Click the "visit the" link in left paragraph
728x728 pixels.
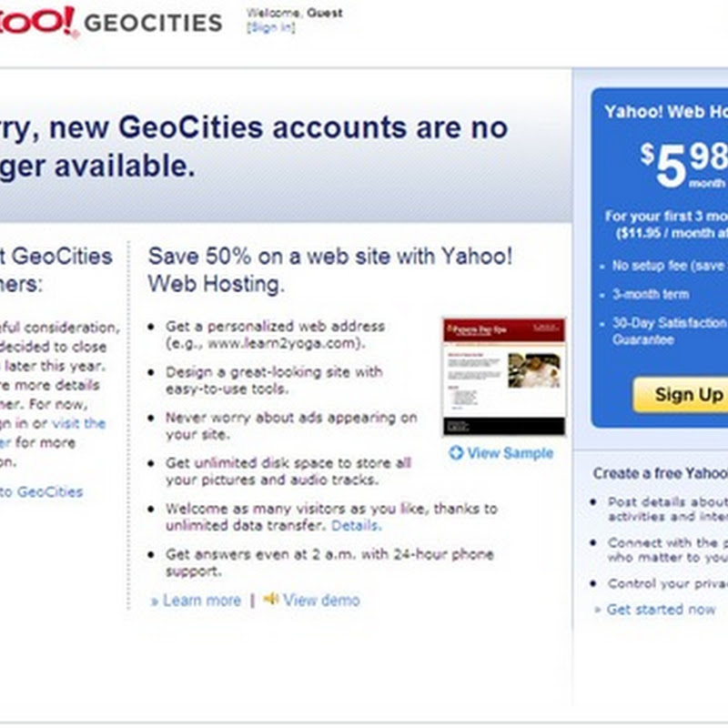[78, 423]
